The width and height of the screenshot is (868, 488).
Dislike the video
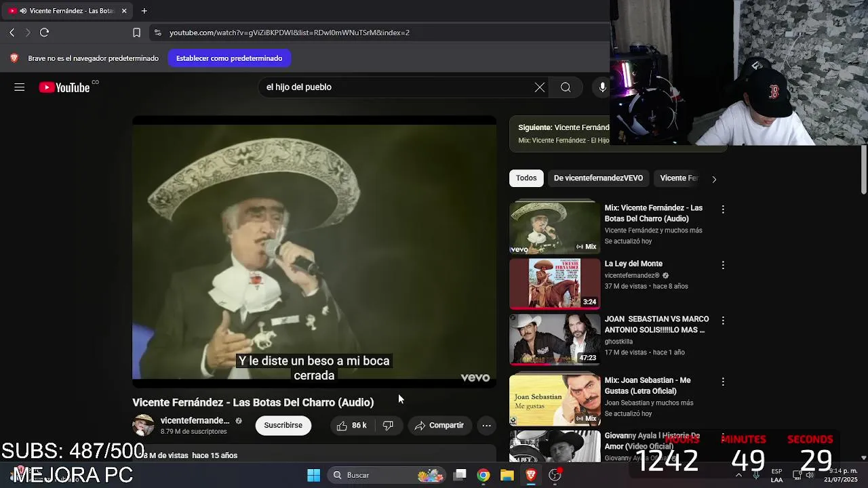pyautogui.click(x=388, y=425)
